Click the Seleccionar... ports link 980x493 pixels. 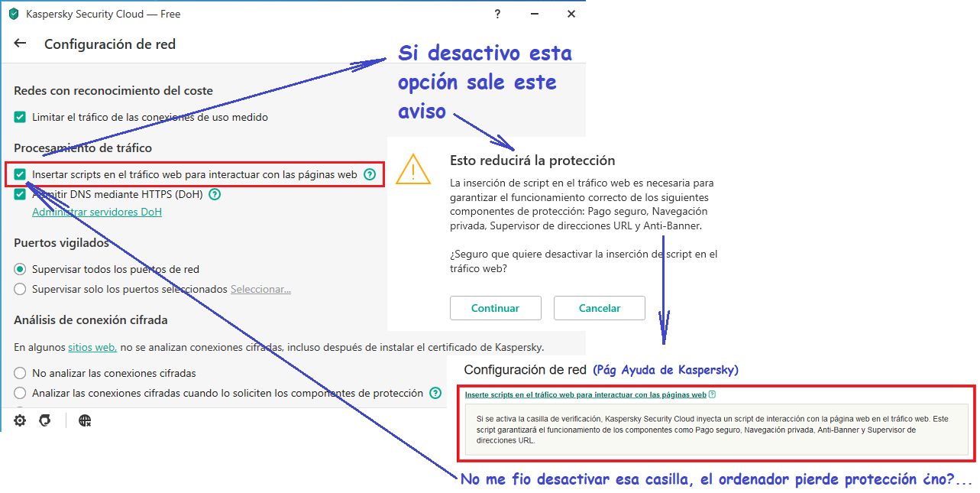click(260, 289)
